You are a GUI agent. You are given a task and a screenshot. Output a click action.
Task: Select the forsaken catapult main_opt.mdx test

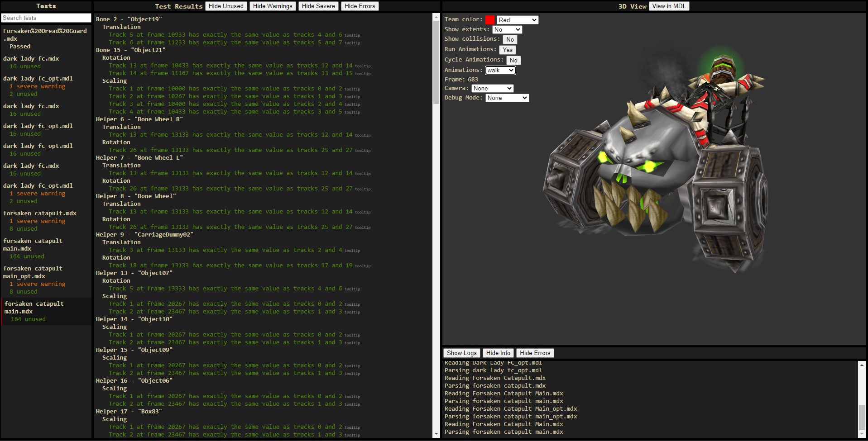click(x=45, y=280)
